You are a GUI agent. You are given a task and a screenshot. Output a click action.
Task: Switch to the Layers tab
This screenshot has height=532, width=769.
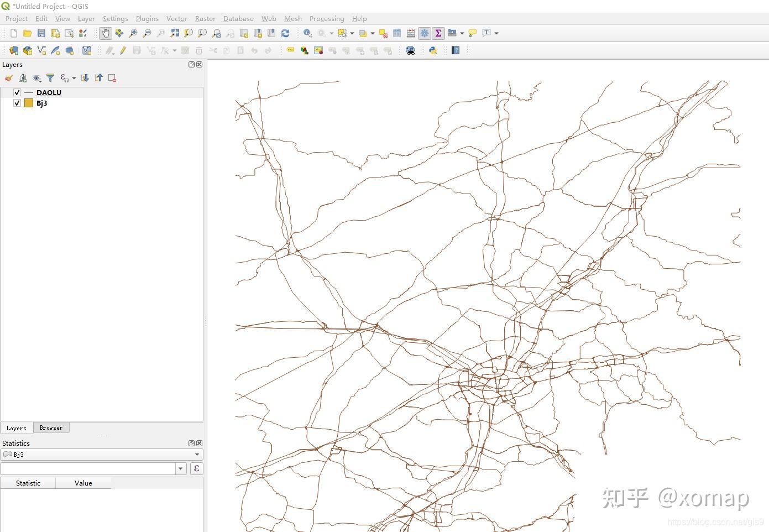click(x=16, y=428)
